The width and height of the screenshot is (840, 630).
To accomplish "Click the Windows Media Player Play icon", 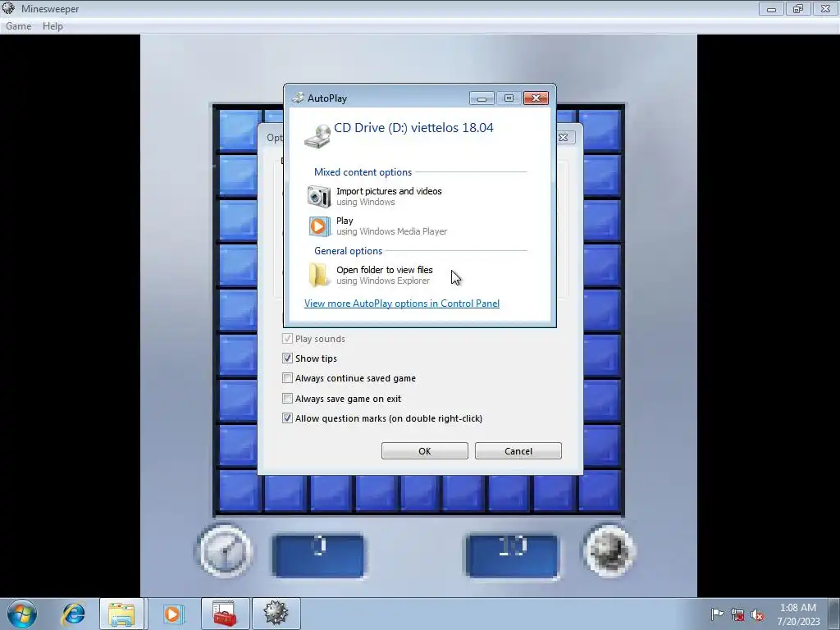I will click(319, 226).
